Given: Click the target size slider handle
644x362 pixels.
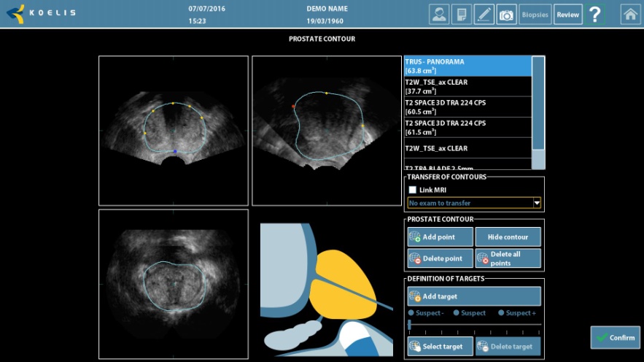Looking at the screenshot, I should click(x=409, y=325).
